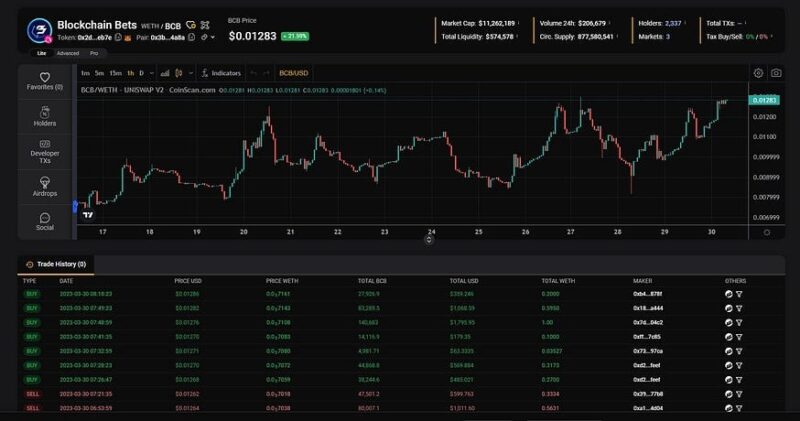
Task: Open the Indicators menu
Action: (x=222, y=73)
